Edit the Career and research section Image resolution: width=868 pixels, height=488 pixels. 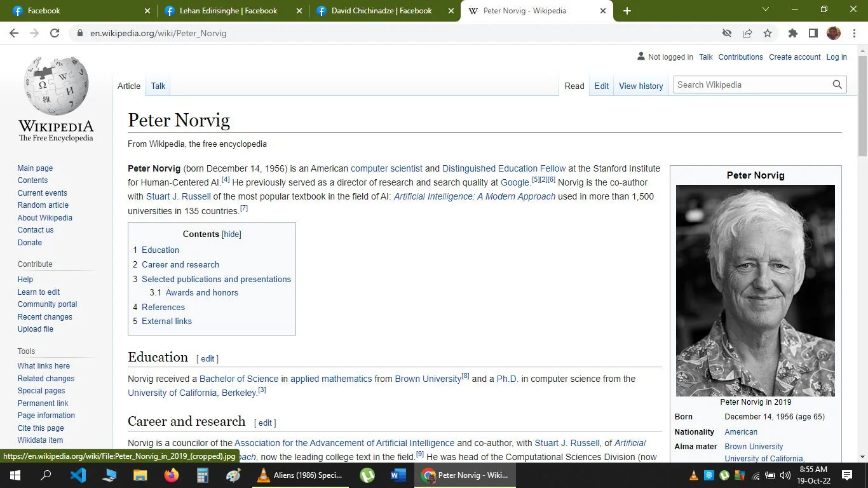(x=265, y=423)
